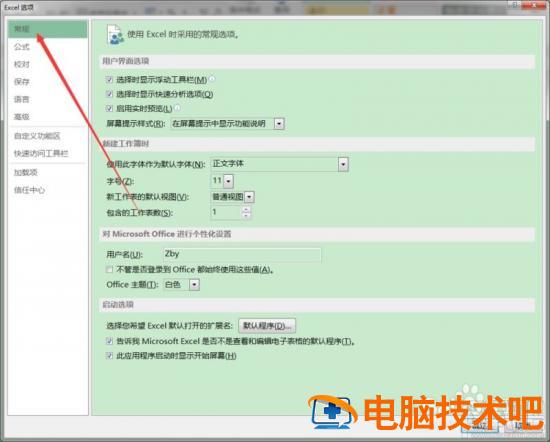Click the 默认程序(D)... button
Viewport: 550px width, 442px height.
point(267,326)
